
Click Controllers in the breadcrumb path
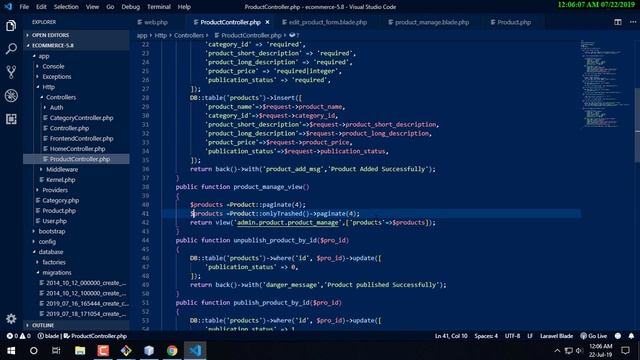point(189,36)
